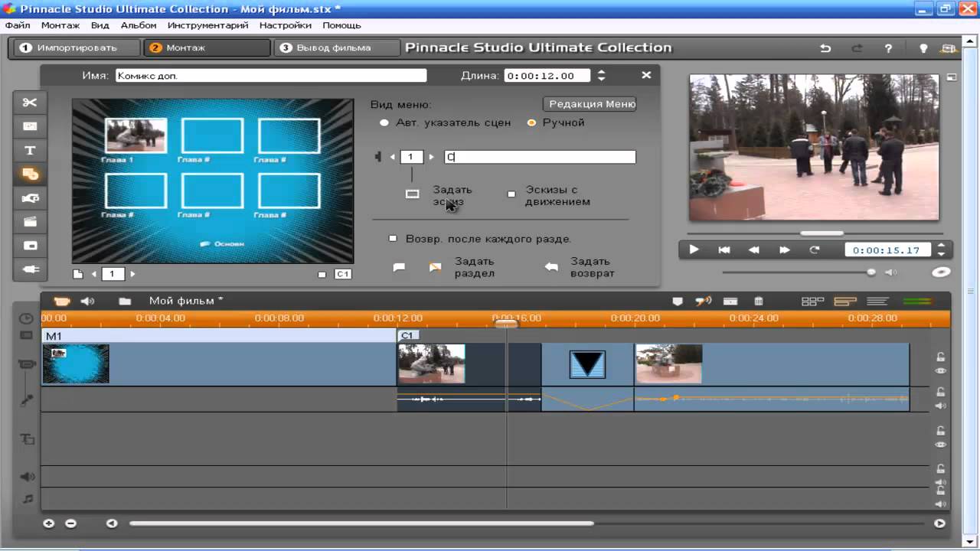Select next chapter button arrow
The width and height of the screenshot is (980, 551).
[x=431, y=157]
